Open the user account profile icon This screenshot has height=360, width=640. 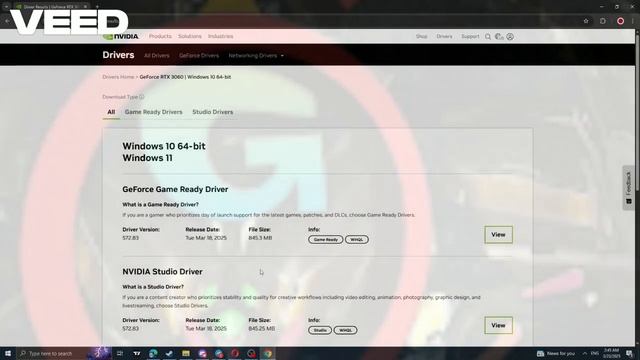pyautogui.click(x=510, y=37)
